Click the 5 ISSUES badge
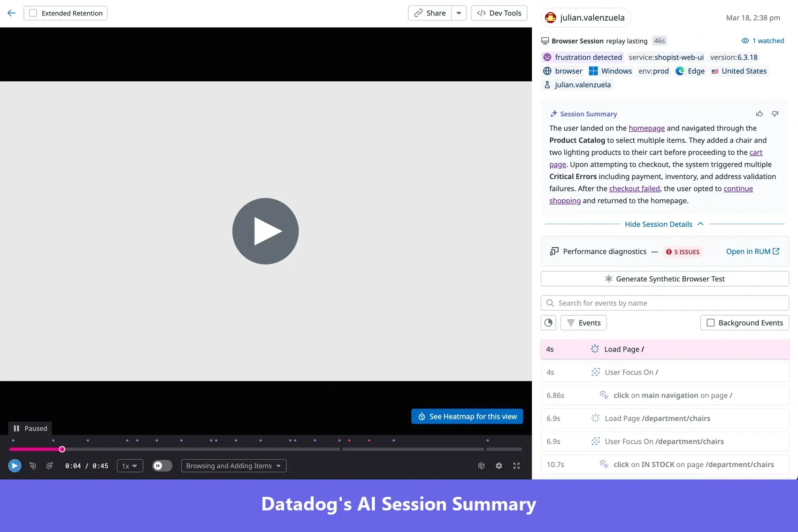 pyautogui.click(x=683, y=252)
